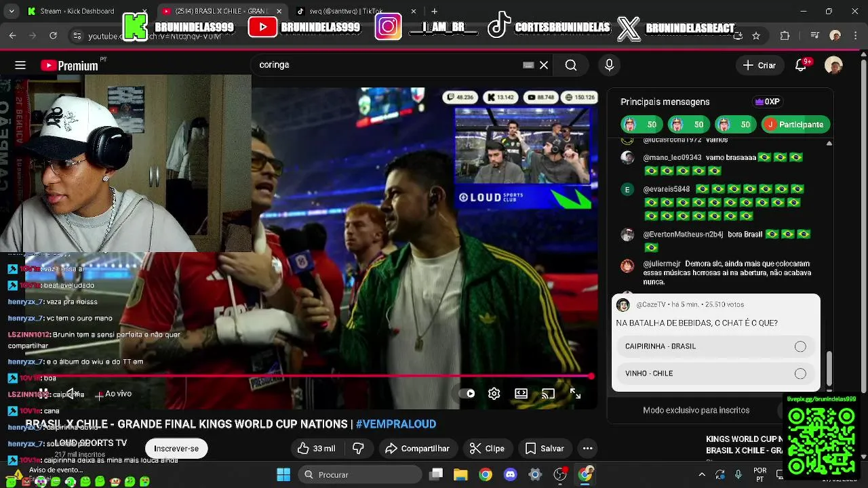The height and width of the screenshot is (488, 868).
Task: Open Chrome extensions puzzle icon
Action: [785, 36]
